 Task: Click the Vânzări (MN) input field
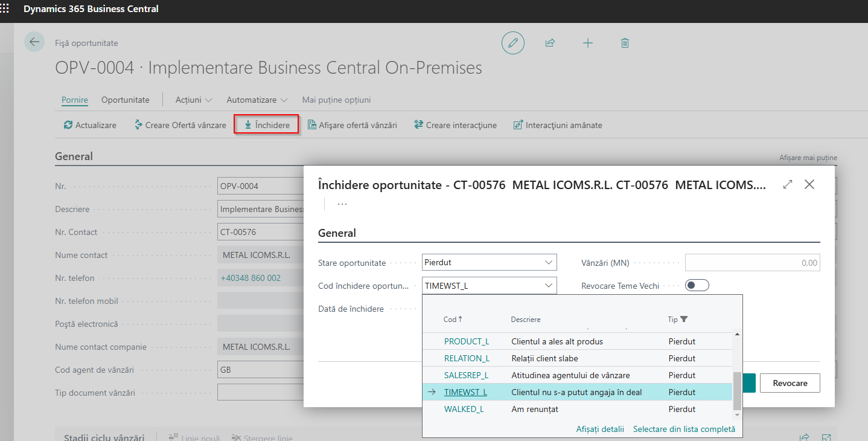753,262
